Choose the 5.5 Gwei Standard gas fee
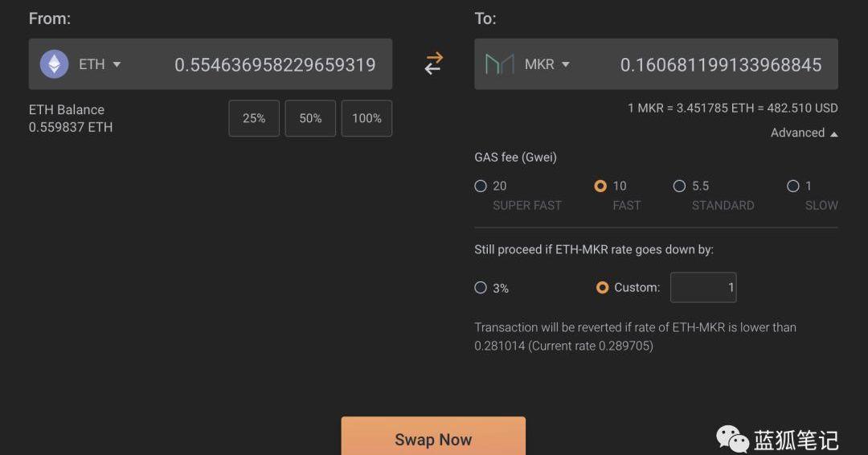The width and height of the screenshot is (868, 455). 679,186
